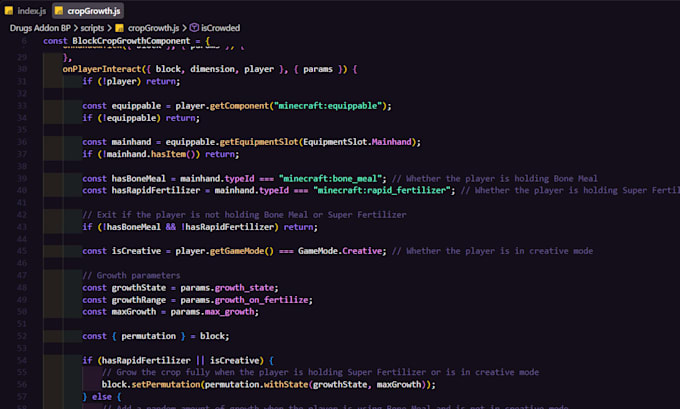Click 'GameMode.Creative' value

[340, 251]
